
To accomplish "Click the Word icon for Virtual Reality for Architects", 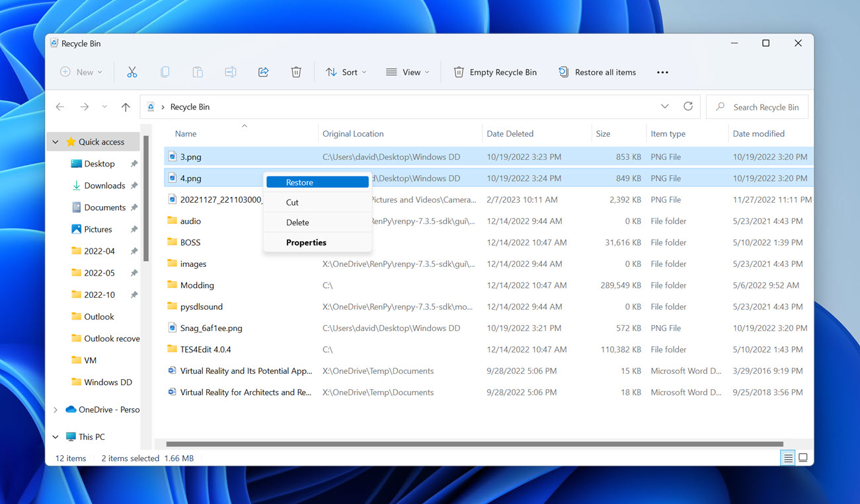I will (x=173, y=392).
